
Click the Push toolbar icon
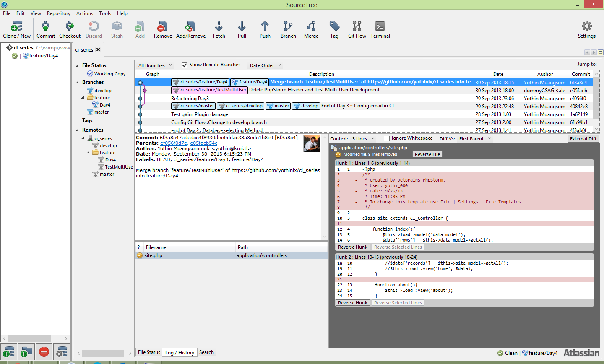(265, 30)
